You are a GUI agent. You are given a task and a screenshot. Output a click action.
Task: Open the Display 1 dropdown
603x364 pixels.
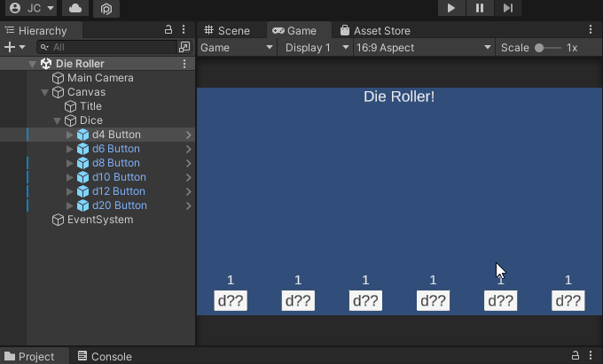coord(317,48)
